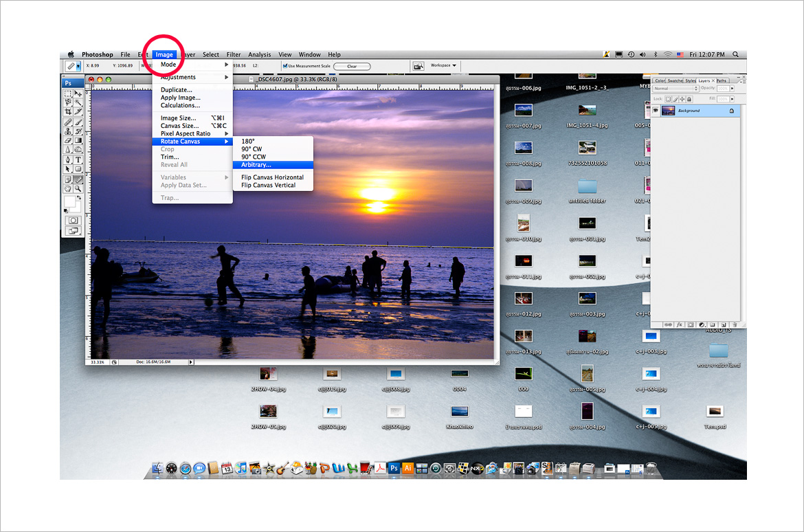Toggle Quick Mask mode button
Screen dimensions: 804x532
click(x=73, y=220)
